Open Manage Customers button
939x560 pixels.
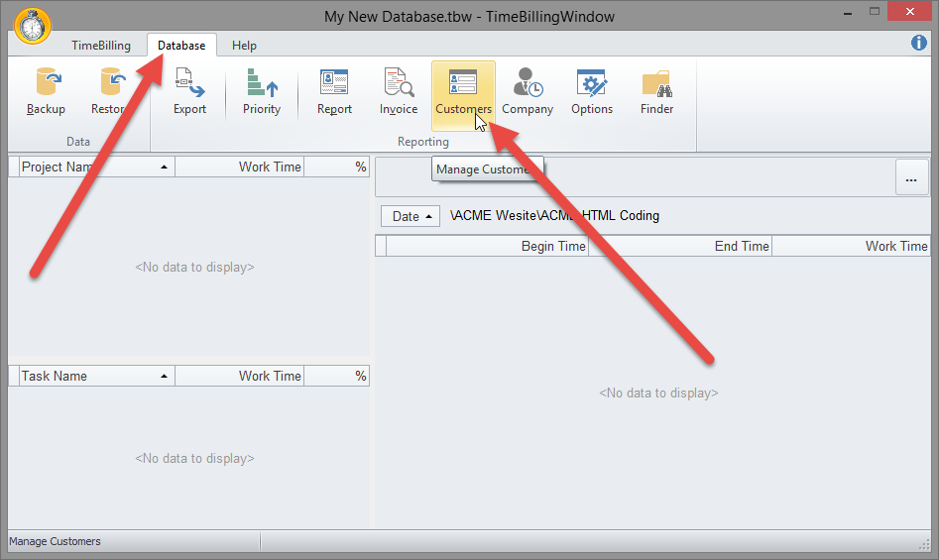coord(463,91)
